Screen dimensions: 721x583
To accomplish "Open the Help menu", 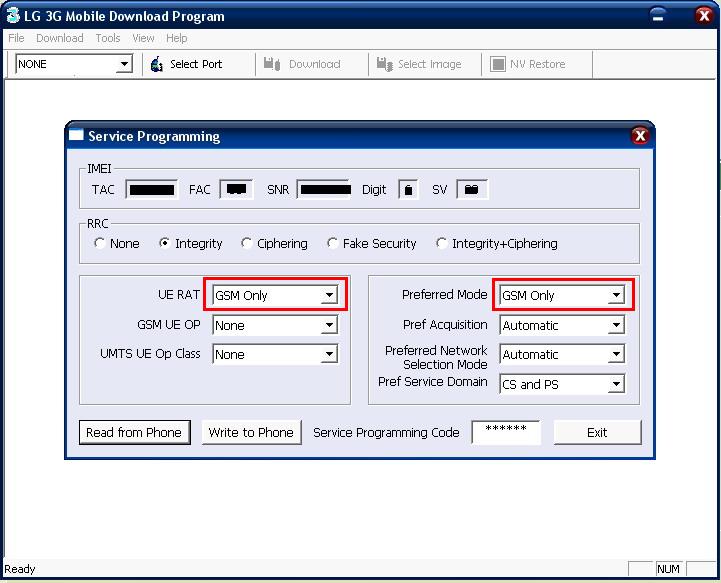I will [177, 38].
